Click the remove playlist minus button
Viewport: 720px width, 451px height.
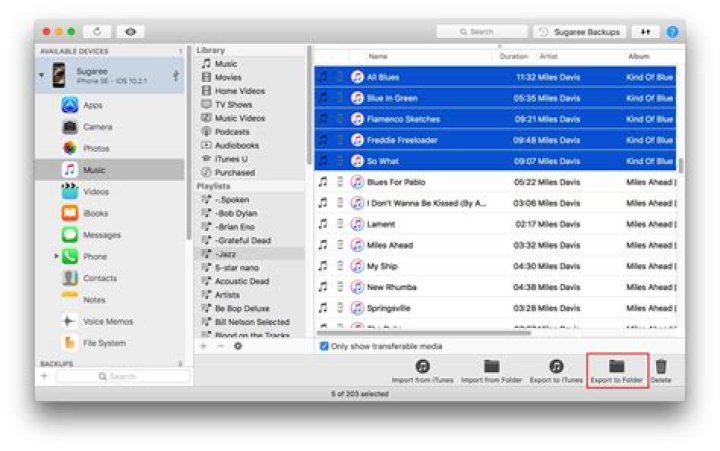[x=220, y=346]
